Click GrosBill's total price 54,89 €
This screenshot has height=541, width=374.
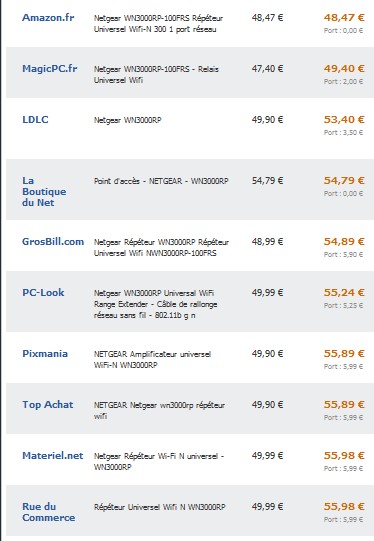[x=344, y=242]
